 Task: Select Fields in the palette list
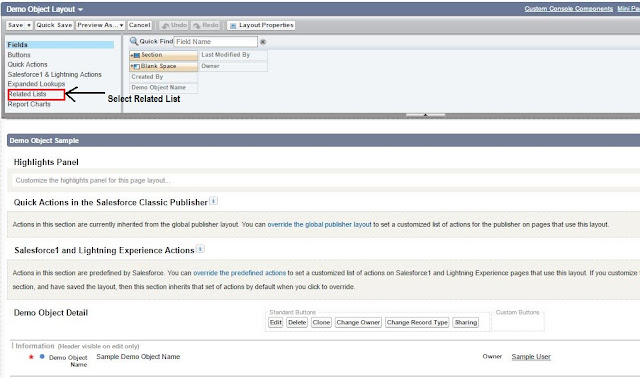(x=60, y=44)
